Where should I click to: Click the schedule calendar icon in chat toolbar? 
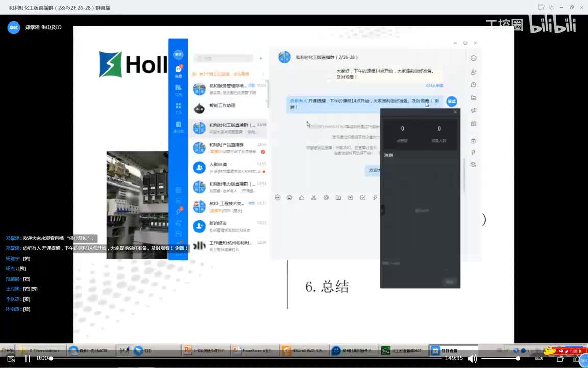point(351,197)
